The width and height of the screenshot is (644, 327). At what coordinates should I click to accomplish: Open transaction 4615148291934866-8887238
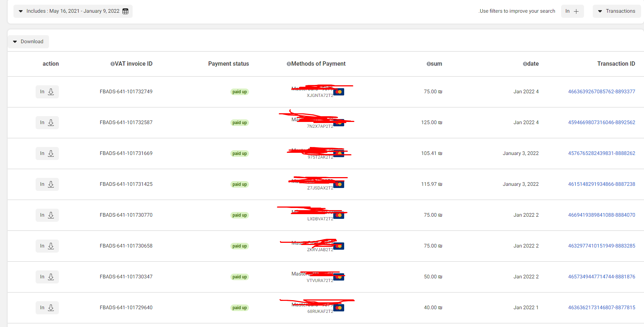click(601, 184)
